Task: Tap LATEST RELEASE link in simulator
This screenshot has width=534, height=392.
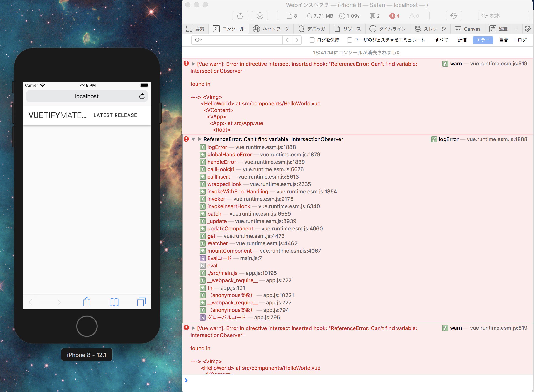Action: pyautogui.click(x=115, y=115)
